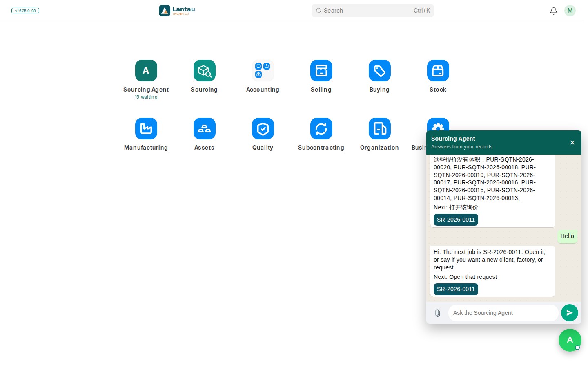The height and width of the screenshot is (368, 588).
Task: Click the attach file paperclip icon
Action: [437, 313]
